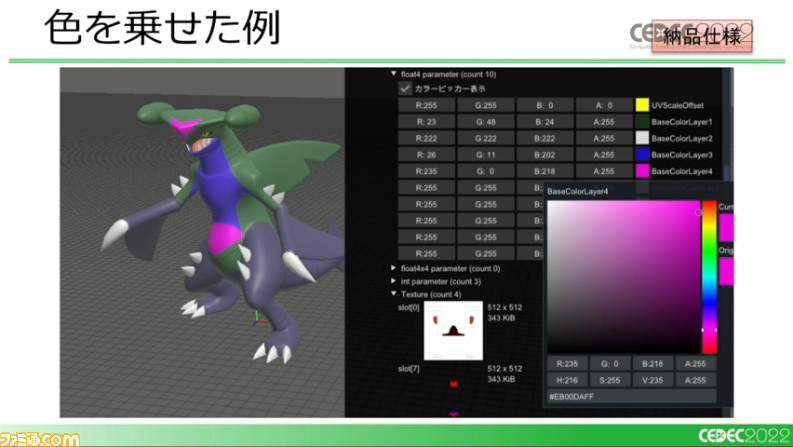Select the A:255 field of BaseColorLayer3 row

604,155
